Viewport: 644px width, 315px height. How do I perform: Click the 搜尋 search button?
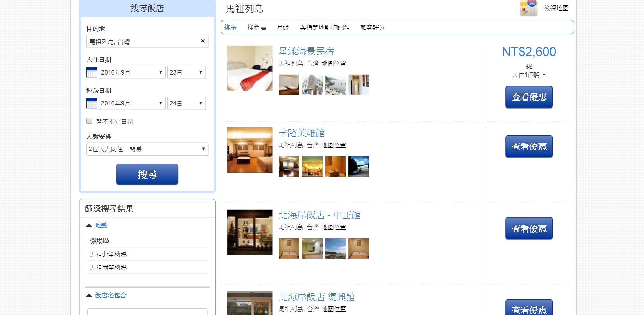tap(147, 175)
